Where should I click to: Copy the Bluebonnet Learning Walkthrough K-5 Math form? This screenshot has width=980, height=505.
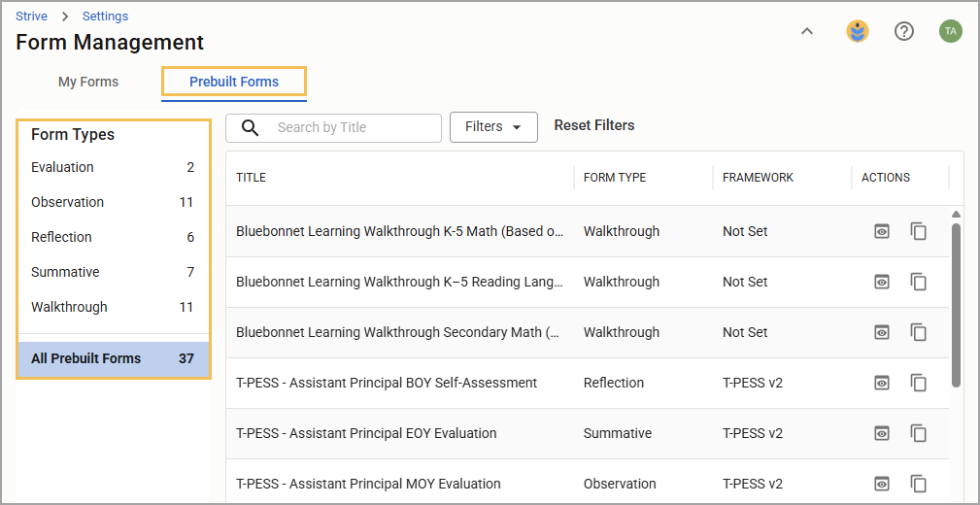[x=918, y=231]
